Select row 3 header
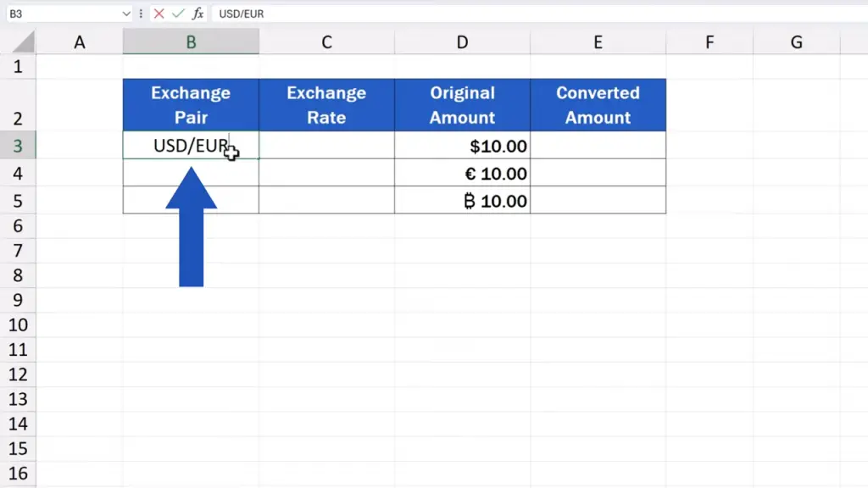 coord(18,146)
